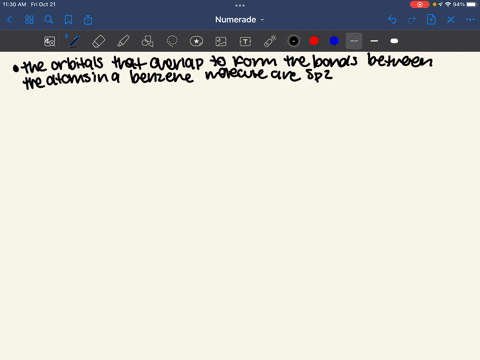This screenshot has width=480, height=360.
Task: Select the medium stroke width
Action: click(374, 41)
